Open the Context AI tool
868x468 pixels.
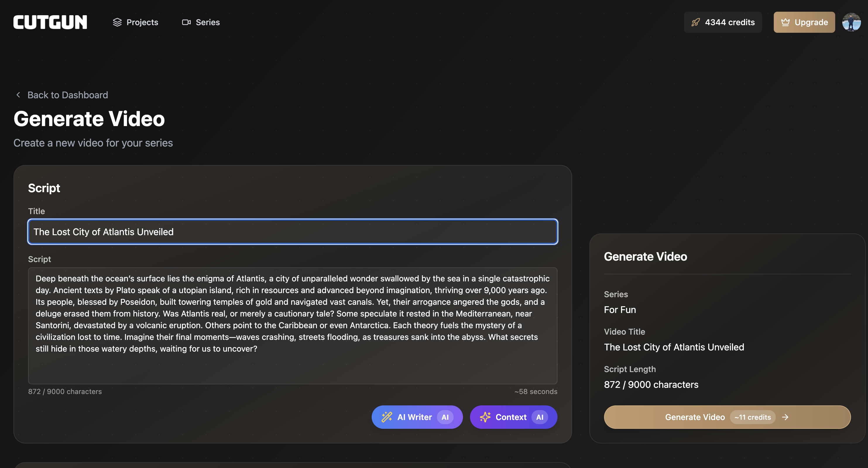[x=514, y=417]
